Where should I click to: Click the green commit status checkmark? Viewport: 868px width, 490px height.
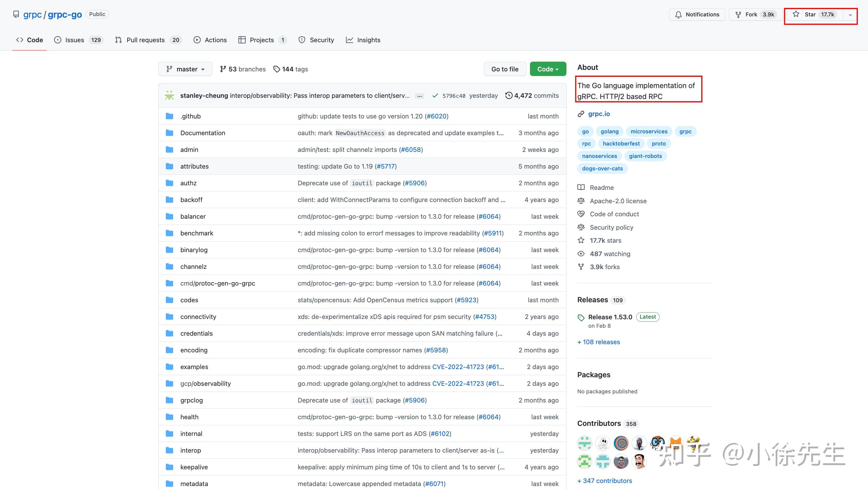click(435, 96)
